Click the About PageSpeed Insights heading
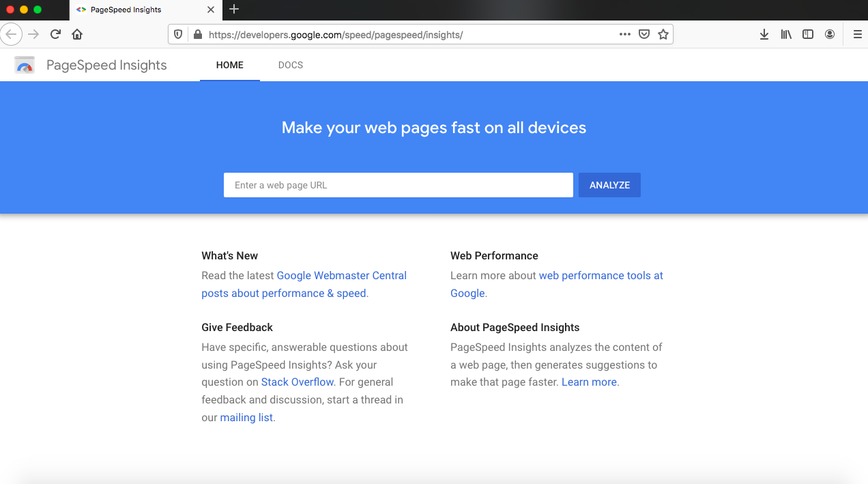This screenshot has width=868, height=484. pos(515,328)
